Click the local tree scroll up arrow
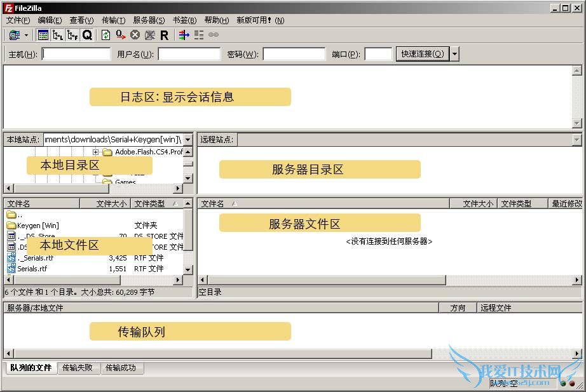 tap(188, 151)
